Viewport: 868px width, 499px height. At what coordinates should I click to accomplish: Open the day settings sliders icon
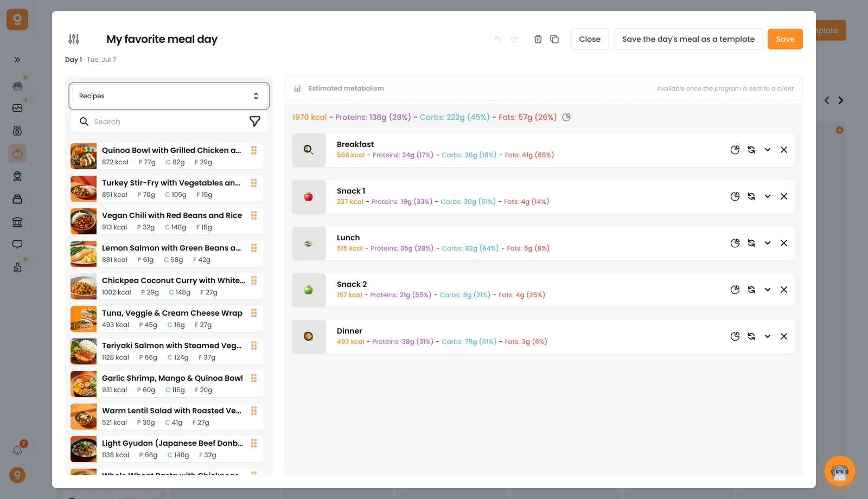point(74,39)
